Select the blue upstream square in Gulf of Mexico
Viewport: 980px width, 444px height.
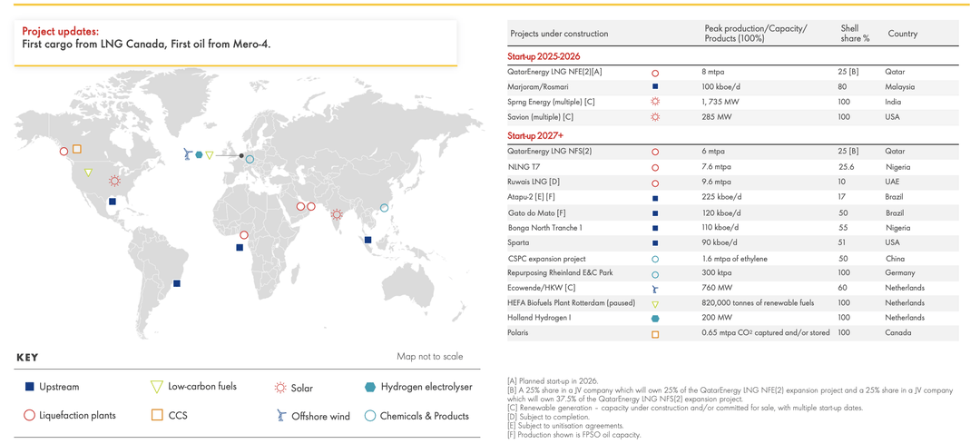click(x=112, y=202)
